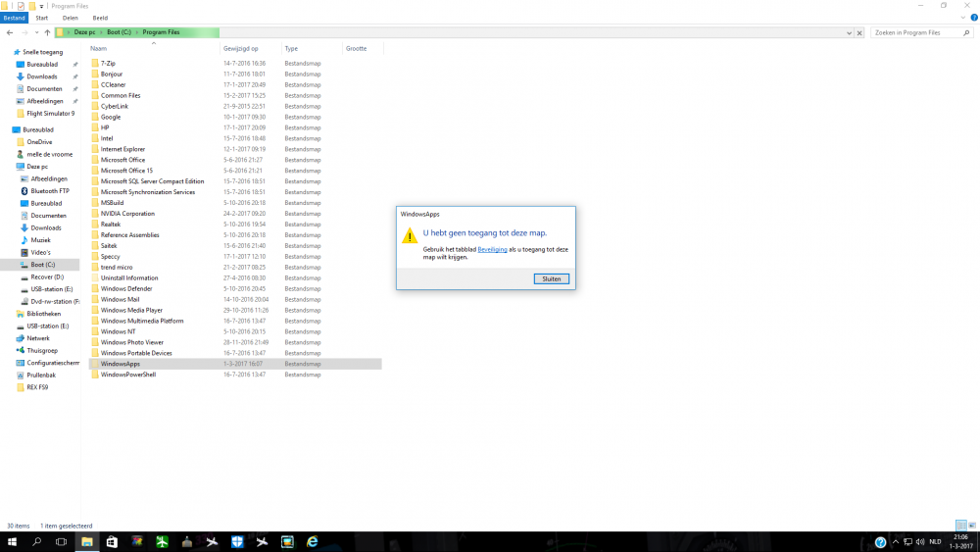Show hidden system tray icons
The height and width of the screenshot is (552, 980).
pos(896,542)
